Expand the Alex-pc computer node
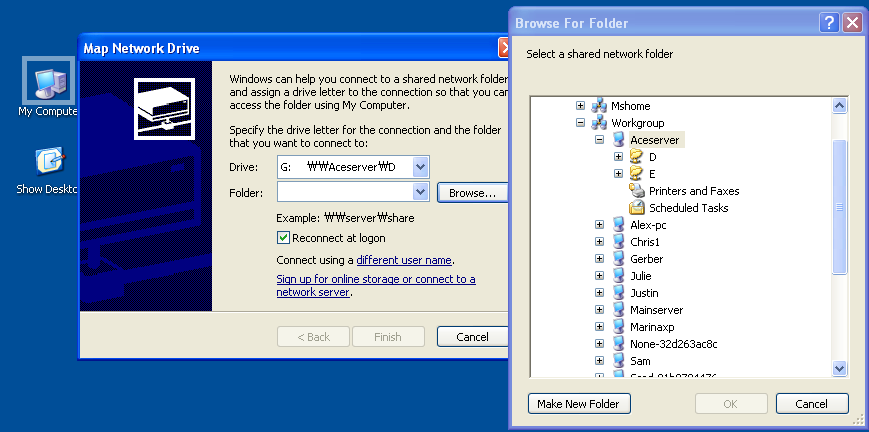 click(x=599, y=225)
